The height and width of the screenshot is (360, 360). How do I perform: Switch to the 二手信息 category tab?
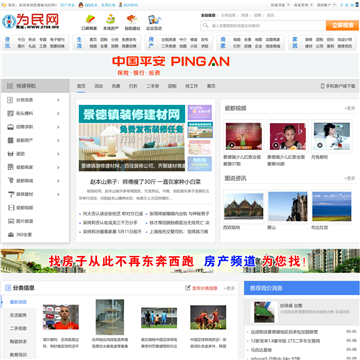pyautogui.click(x=18, y=328)
